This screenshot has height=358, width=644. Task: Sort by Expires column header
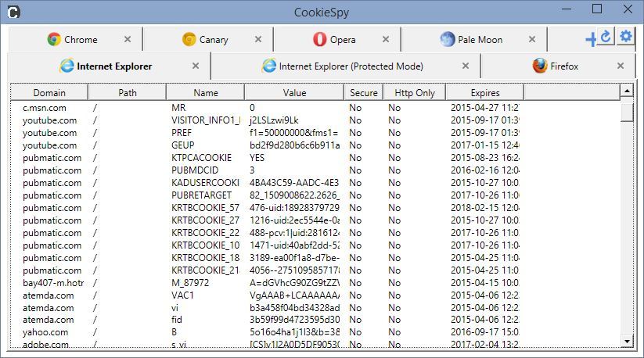[485, 93]
